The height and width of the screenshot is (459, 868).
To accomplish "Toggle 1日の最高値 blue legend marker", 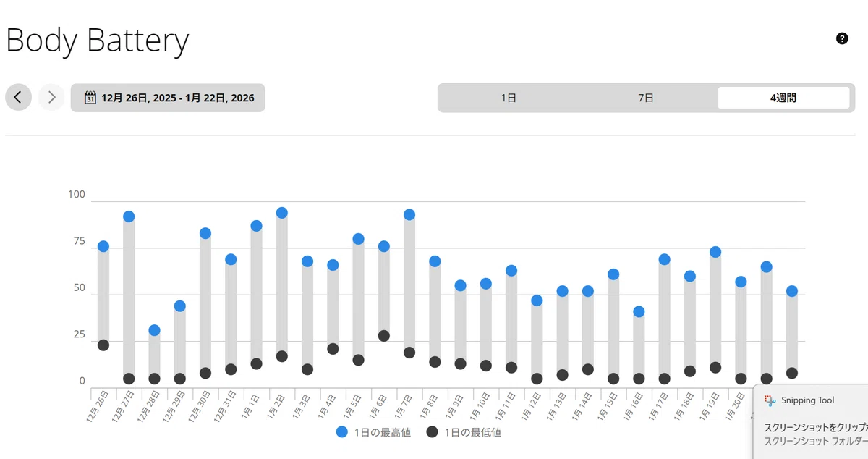I will [x=342, y=432].
